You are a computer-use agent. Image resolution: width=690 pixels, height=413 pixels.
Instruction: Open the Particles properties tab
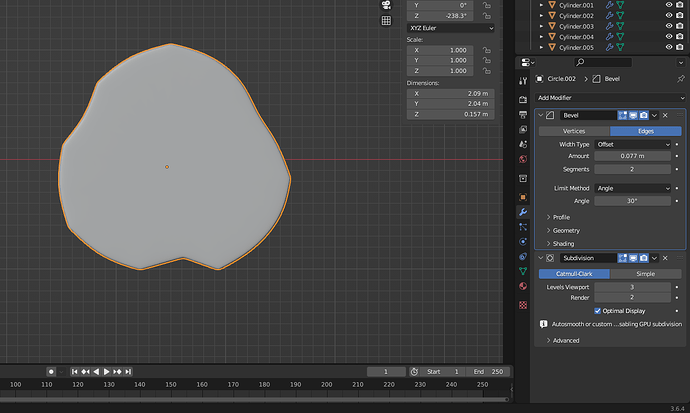coord(523,227)
